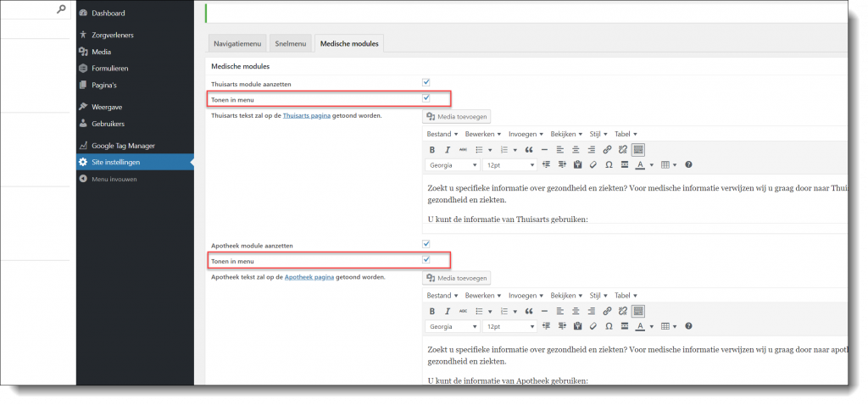Open table dropdown in the Thuisarts editor toolbar
The image size is (868, 405).
[669, 165]
